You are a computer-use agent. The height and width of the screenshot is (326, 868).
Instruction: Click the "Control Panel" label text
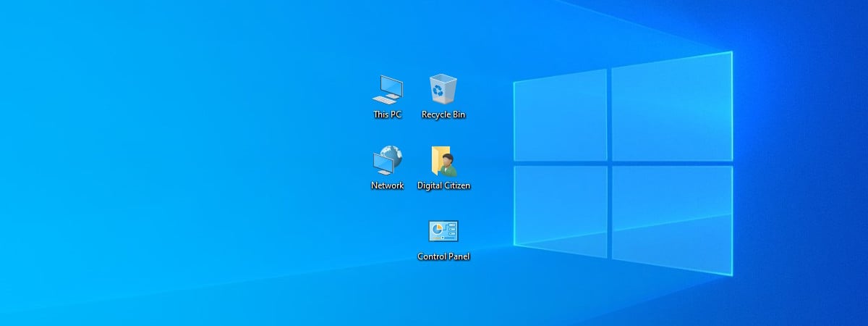point(444,256)
